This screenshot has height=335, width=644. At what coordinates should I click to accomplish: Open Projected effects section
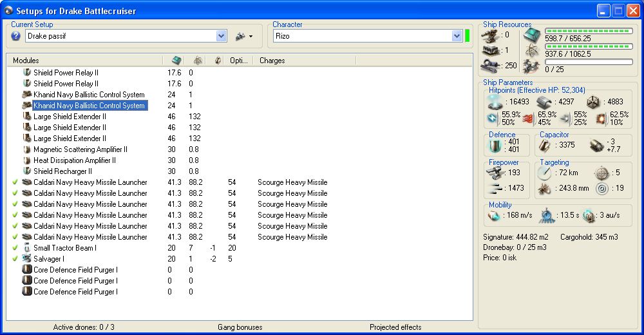(395, 327)
